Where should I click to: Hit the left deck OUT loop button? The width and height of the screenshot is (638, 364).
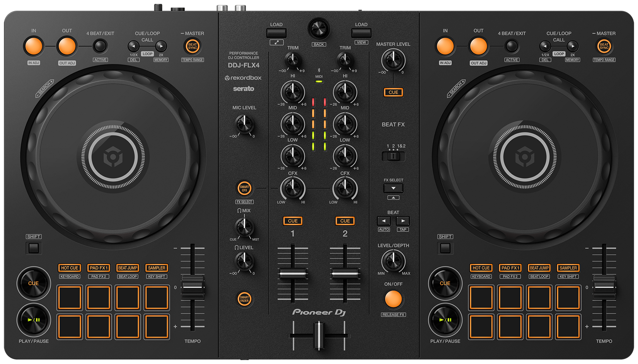point(67,46)
